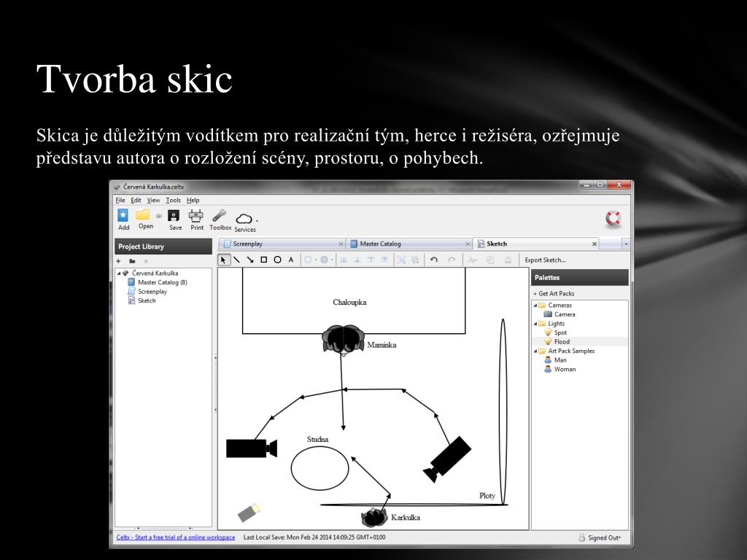
Task: Collapse the Lights palette folder
Action: pyautogui.click(x=535, y=324)
